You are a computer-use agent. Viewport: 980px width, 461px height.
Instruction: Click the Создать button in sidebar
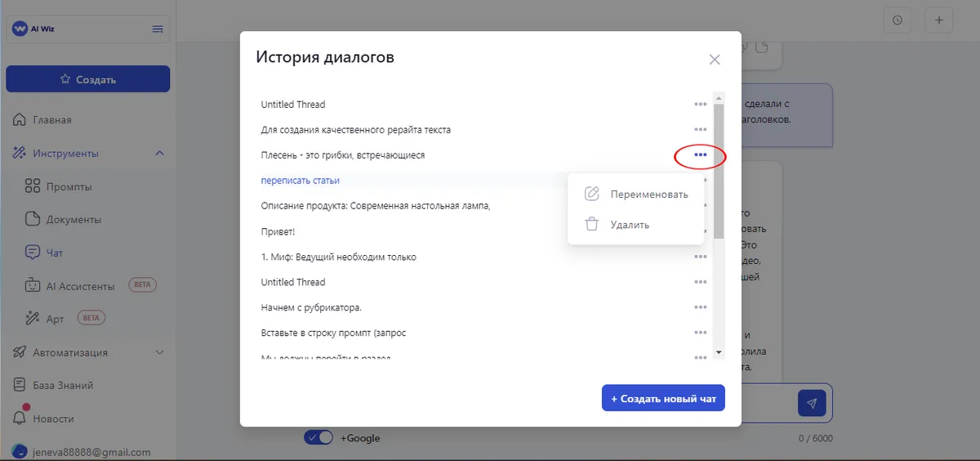88,79
